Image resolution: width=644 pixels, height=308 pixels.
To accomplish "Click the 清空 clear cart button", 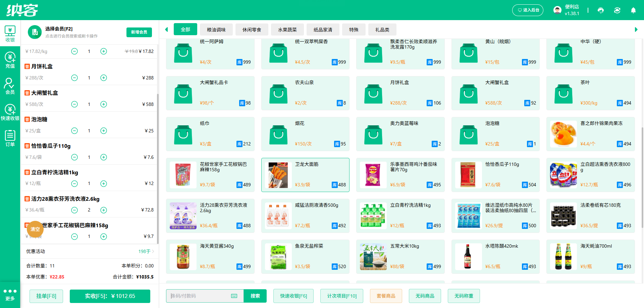I will (35, 229).
